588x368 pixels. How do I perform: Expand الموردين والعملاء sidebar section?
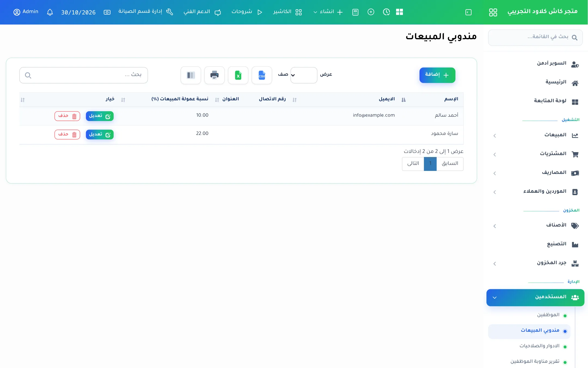click(x=535, y=192)
